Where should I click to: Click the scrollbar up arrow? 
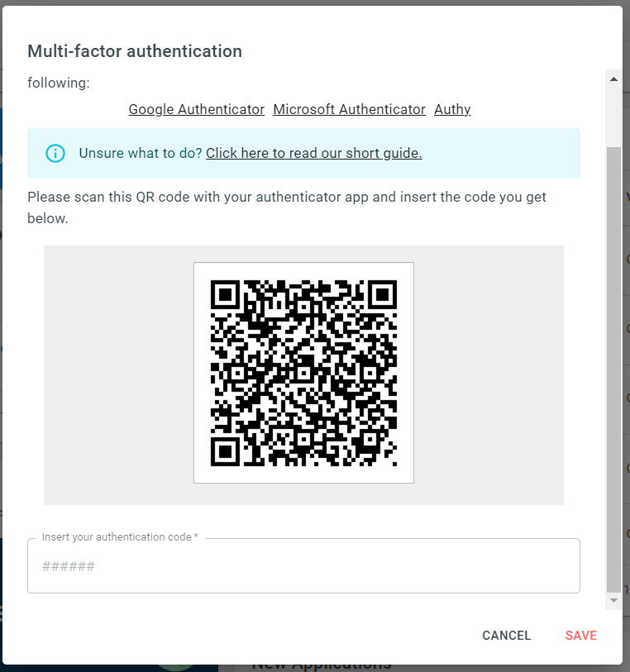click(x=613, y=79)
